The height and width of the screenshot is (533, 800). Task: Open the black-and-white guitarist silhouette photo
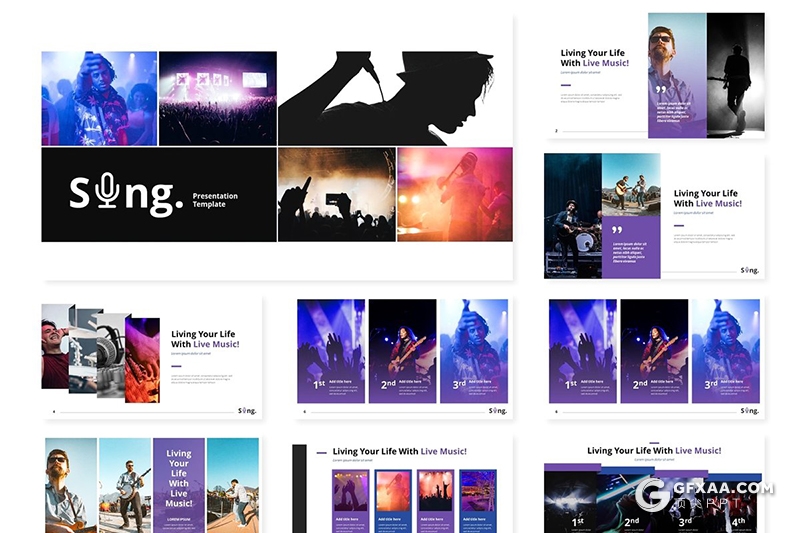tap(735, 75)
